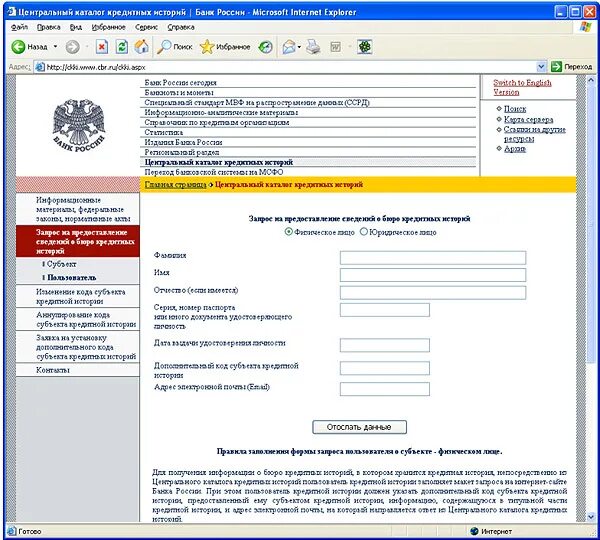
Task: Open the Избранное menu
Action: tap(108, 27)
